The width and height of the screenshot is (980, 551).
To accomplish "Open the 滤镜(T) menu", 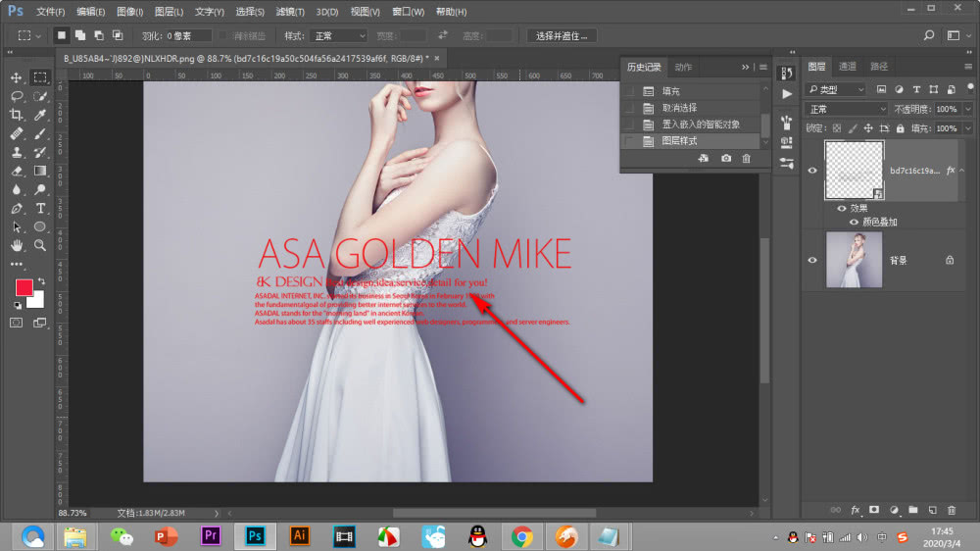I will 289,12.
